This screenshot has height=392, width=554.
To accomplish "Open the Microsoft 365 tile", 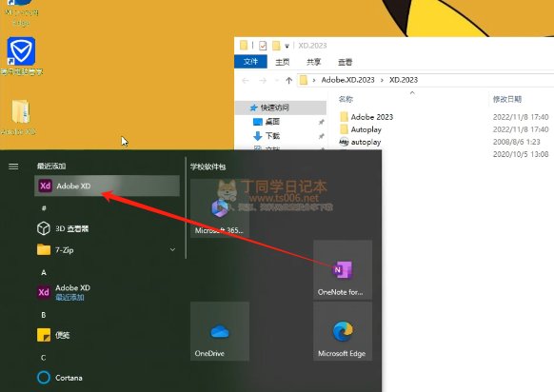I will 220,208.
